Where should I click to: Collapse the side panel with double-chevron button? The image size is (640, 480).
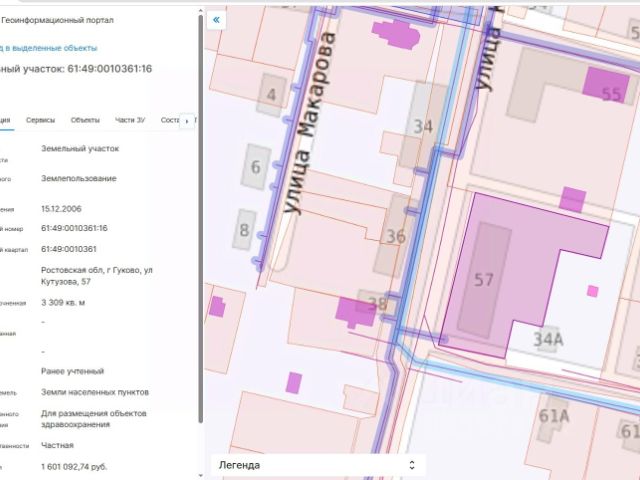(x=216, y=20)
